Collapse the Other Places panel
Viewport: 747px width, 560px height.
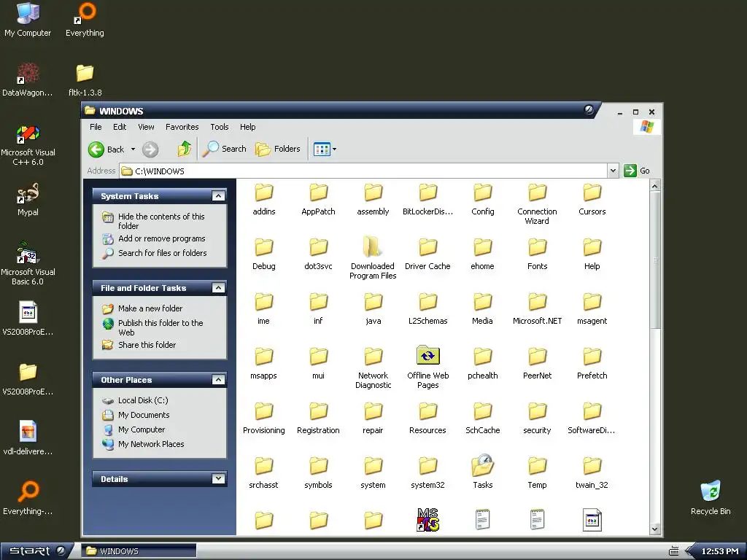[x=218, y=379]
